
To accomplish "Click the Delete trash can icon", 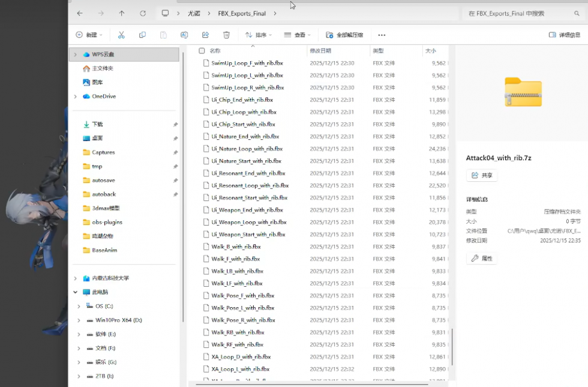I will pos(226,35).
